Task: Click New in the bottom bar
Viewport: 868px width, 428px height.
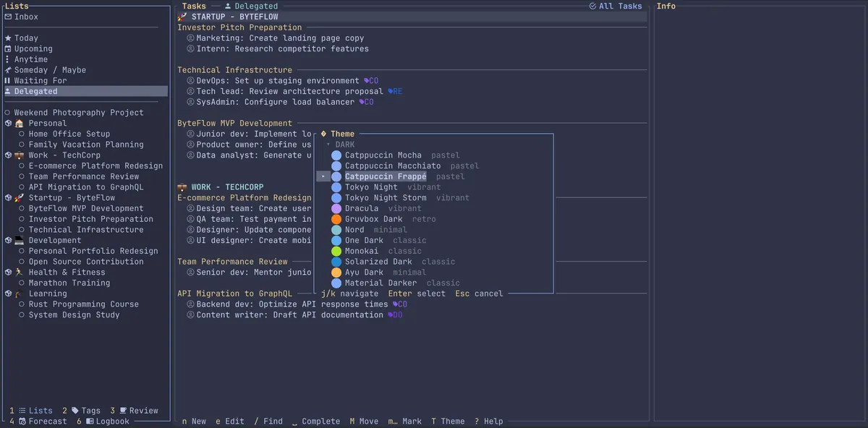Action: (x=194, y=421)
